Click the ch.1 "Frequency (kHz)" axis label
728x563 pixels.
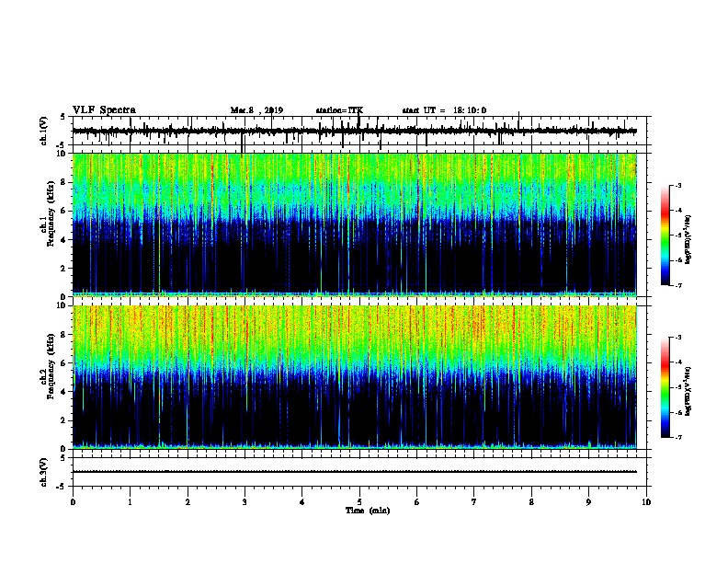click(51, 213)
